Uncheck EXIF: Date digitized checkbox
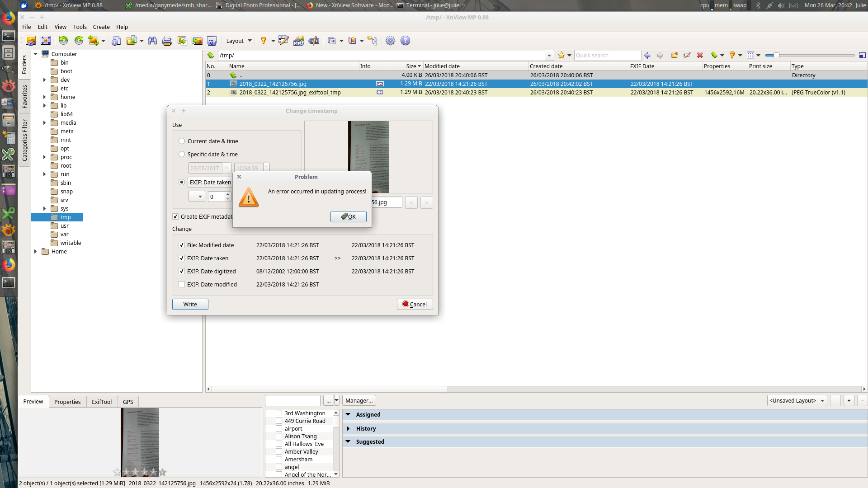Screen dimensions: 868x488 [182, 271]
